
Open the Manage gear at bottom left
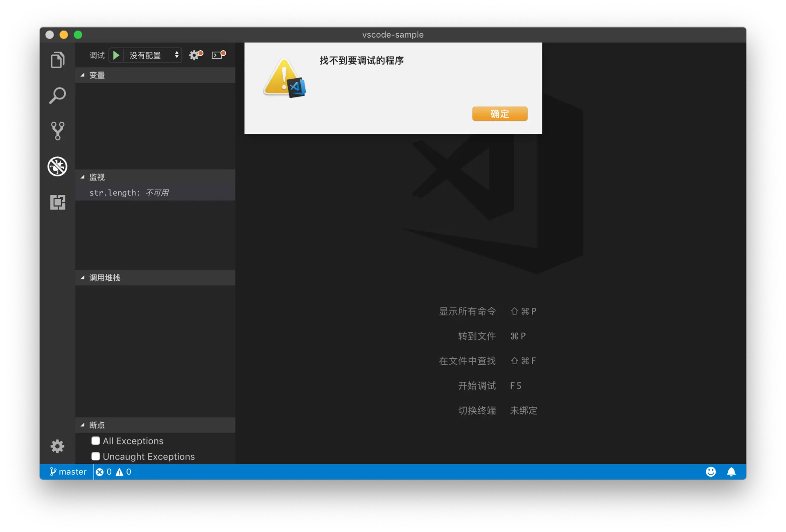point(57,446)
